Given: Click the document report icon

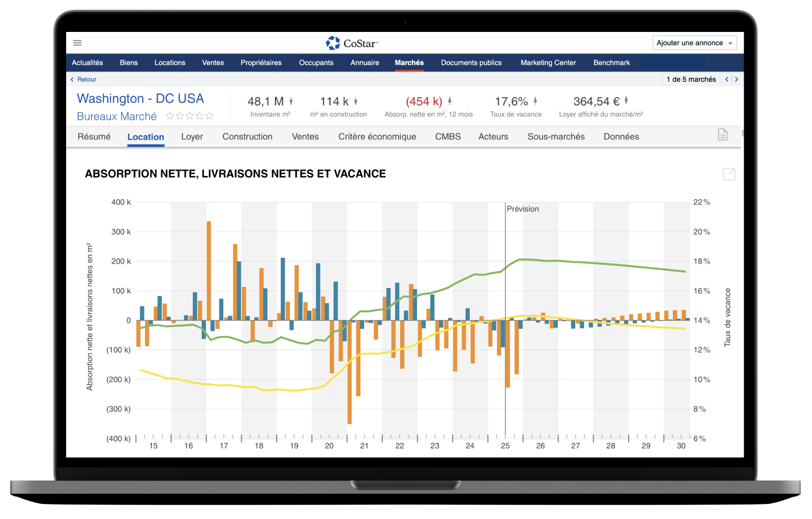Looking at the screenshot, I should coord(723,135).
